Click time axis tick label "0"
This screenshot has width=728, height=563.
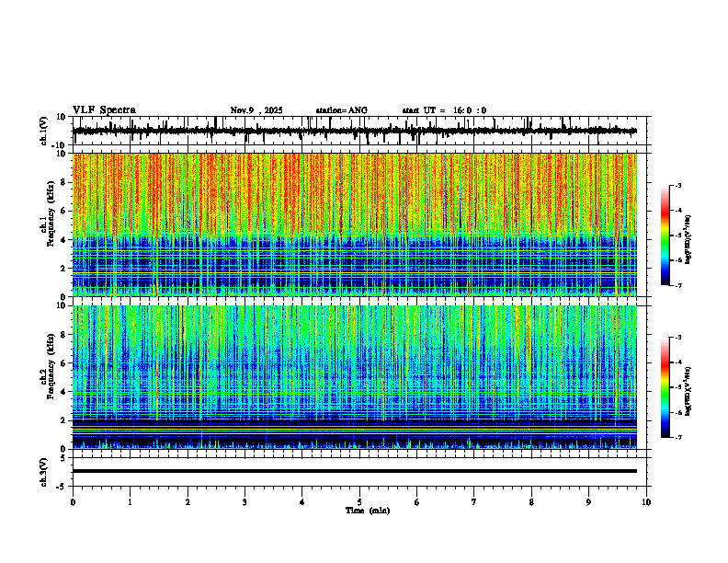[73, 502]
